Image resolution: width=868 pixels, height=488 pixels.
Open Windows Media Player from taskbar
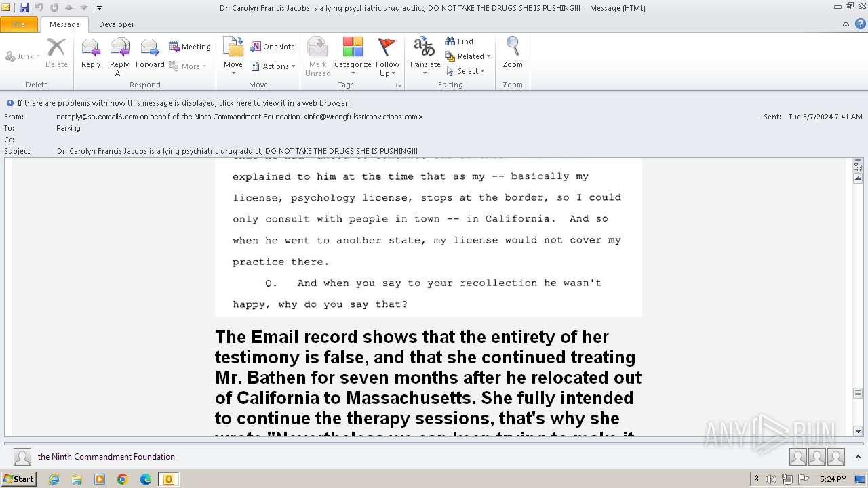click(100, 479)
